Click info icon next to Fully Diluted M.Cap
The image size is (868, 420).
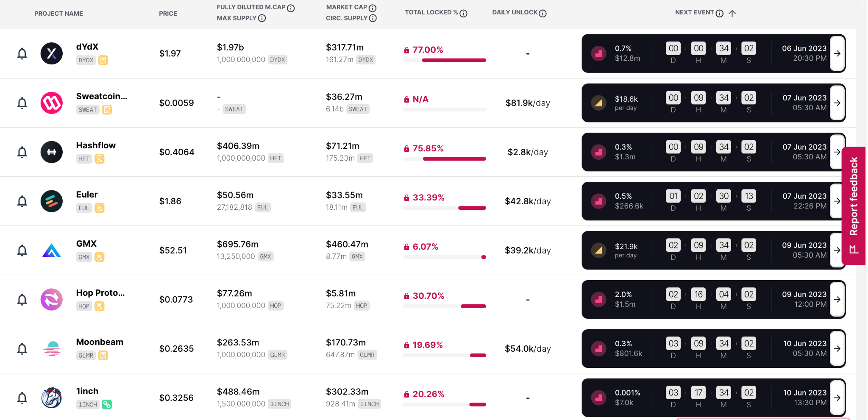[291, 8]
